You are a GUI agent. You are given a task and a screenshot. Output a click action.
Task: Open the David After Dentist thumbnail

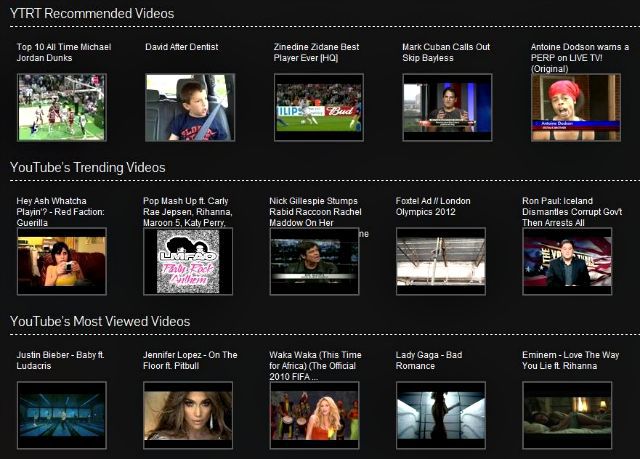tap(190, 108)
